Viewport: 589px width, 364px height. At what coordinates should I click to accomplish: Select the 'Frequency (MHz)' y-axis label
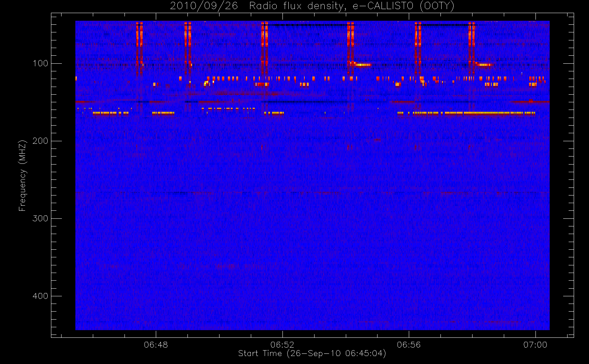coord(23,175)
